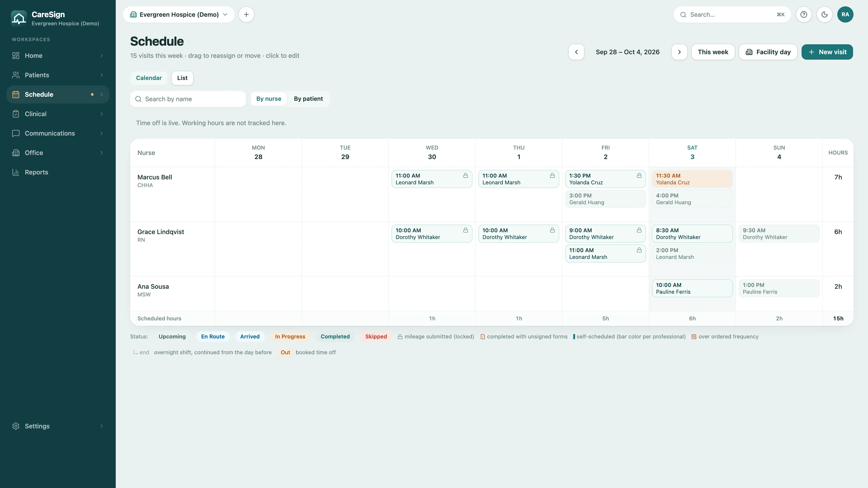Click the global Search field

pos(732,14)
